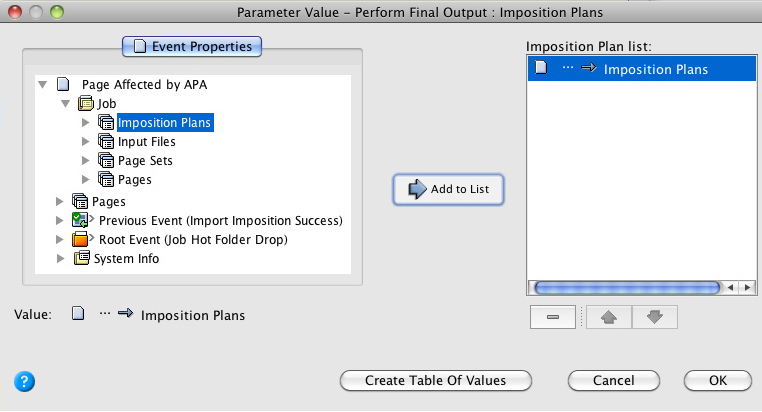
Task: Click the Pages icon under Job
Action: click(106, 179)
